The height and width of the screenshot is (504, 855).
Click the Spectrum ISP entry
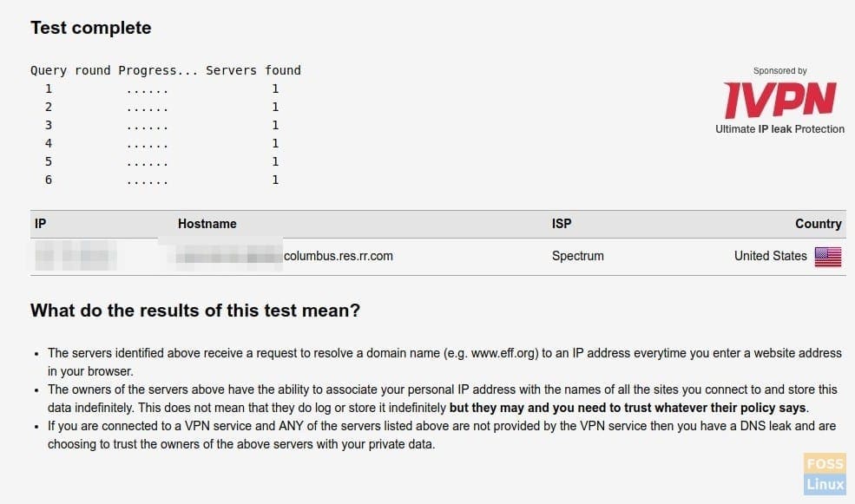pos(577,256)
